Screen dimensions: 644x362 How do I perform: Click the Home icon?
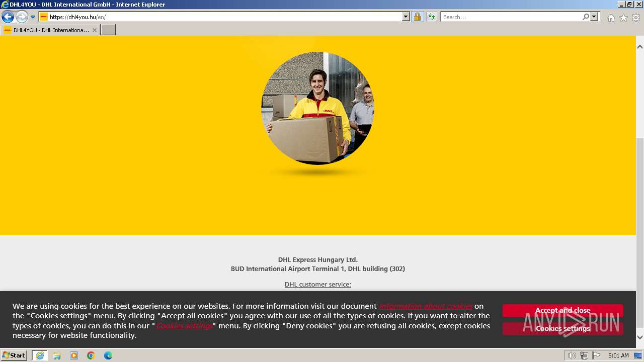611,18
